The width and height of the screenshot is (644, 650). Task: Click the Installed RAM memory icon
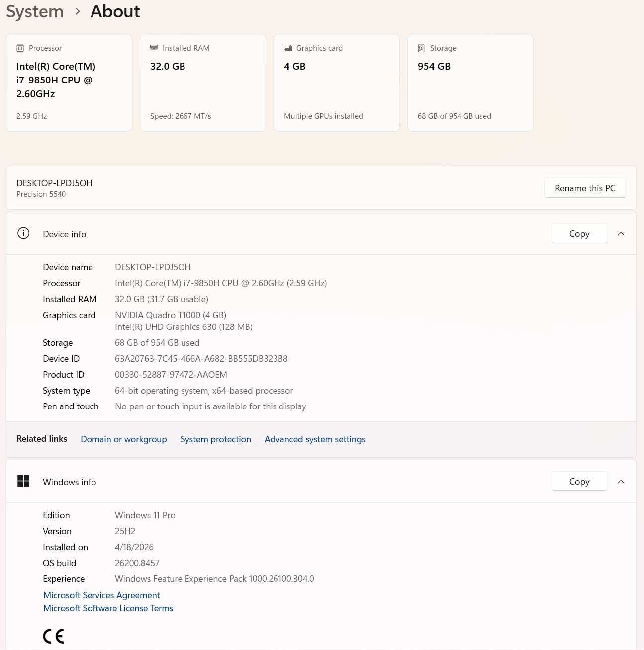[x=154, y=48]
